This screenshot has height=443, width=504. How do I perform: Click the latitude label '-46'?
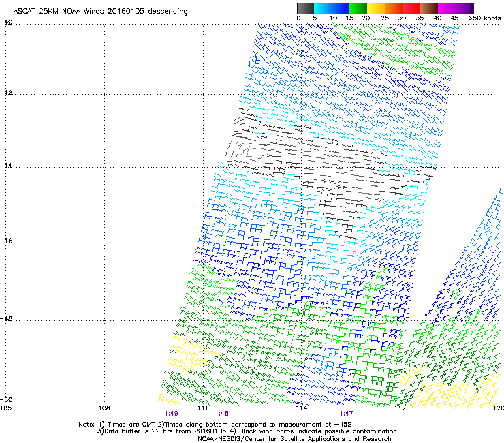[6, 241]
